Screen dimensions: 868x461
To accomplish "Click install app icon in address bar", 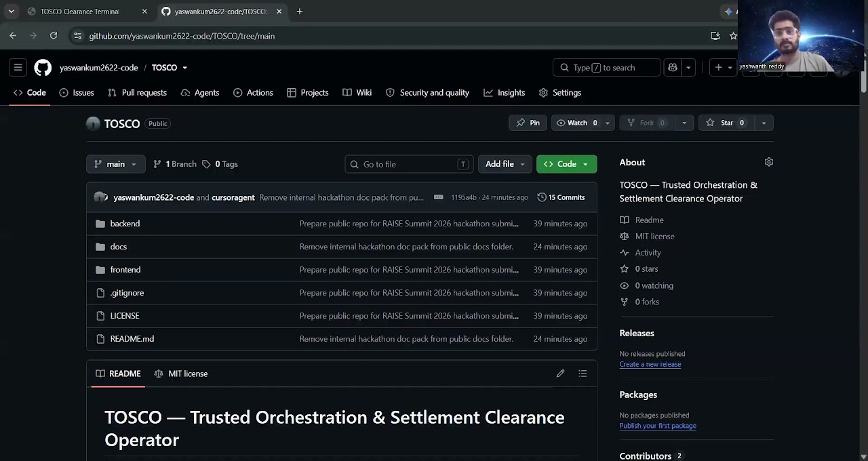I will pos(715,35).
